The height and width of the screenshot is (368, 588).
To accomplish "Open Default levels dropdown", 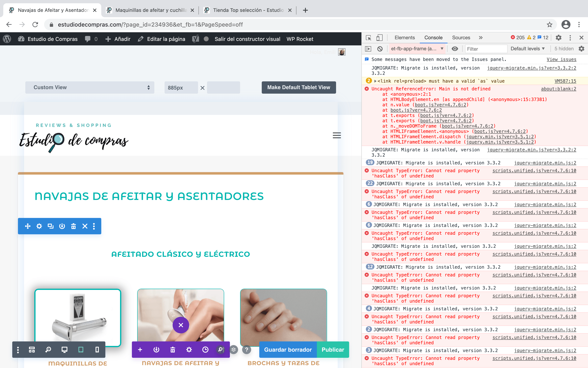I will [528, 49].
